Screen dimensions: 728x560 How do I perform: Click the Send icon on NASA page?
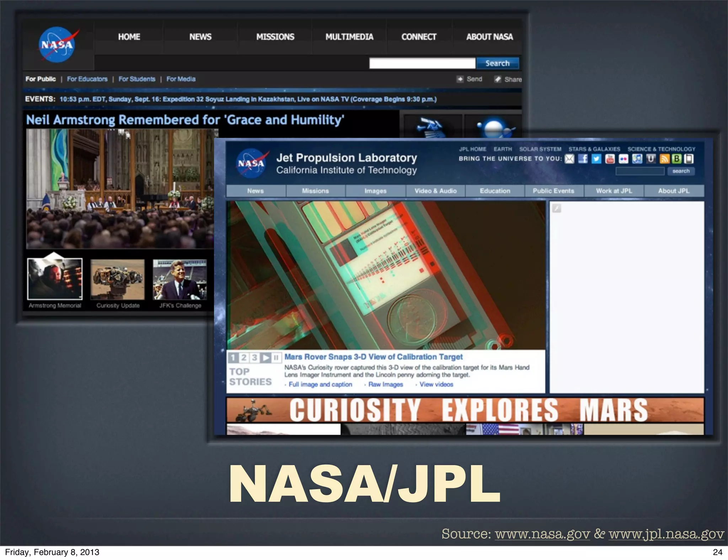pos(460,79)
